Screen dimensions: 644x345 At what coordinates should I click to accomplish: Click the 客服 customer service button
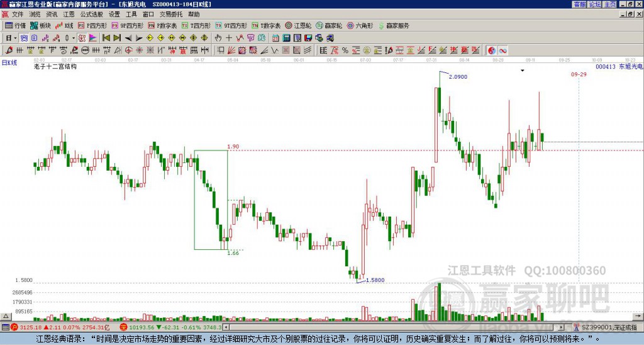pyautogui.click(x=580, y=4)
